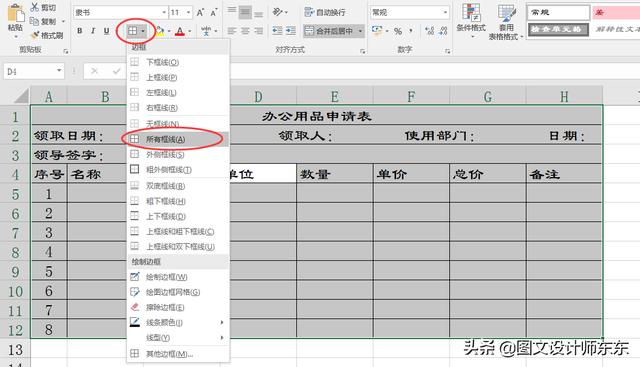Select the 检查单元格 cell style
The width and height of the screenshot is (640, 367).
558,29
